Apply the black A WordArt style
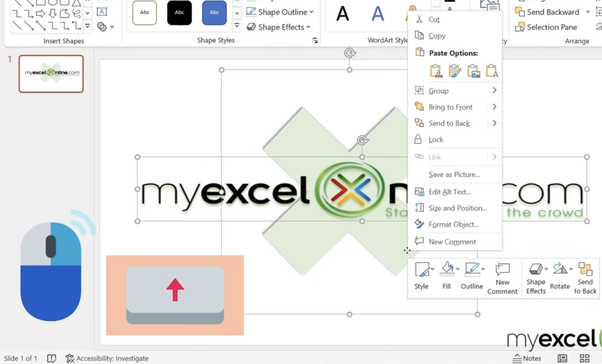Viewport: 602px width, 364px height. (342, 14)
